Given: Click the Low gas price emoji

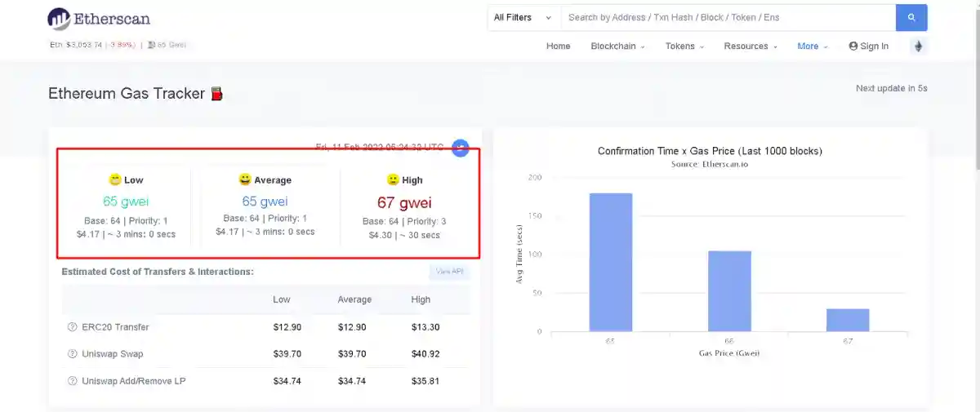Looking at the screenshot, I should [x=115, y=179].
